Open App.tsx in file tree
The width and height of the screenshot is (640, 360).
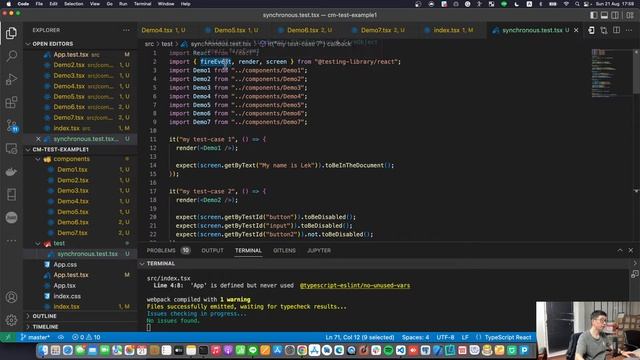click(x=64, y=285)
